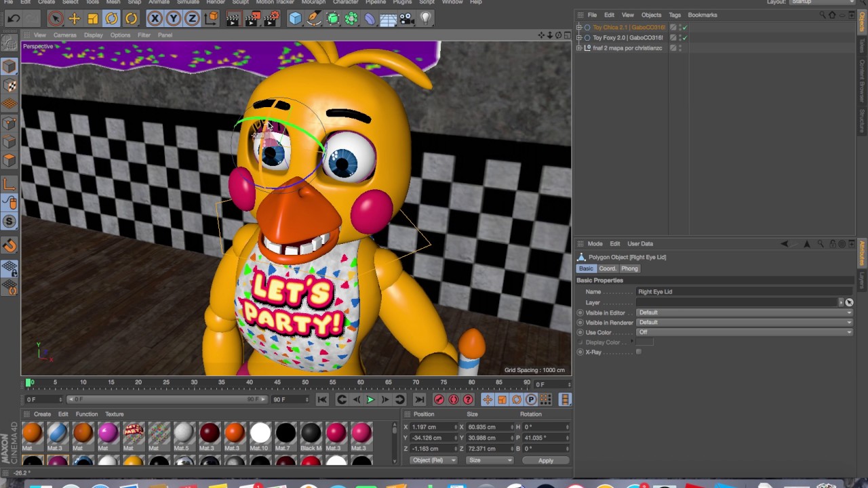Toggle fnaf 2 mapa visibility dots
Viewport: 868px width, 488px height.
coord(679,48)
